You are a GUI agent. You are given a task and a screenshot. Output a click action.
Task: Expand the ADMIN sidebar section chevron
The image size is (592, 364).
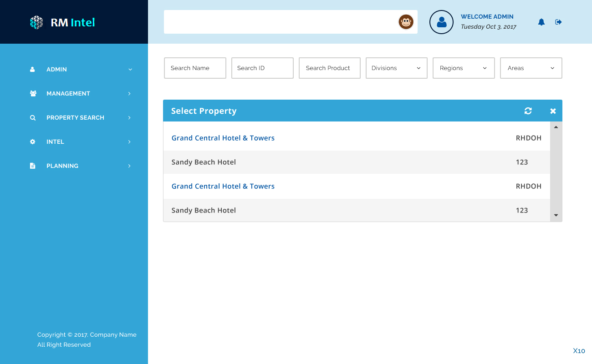point(130,69)
